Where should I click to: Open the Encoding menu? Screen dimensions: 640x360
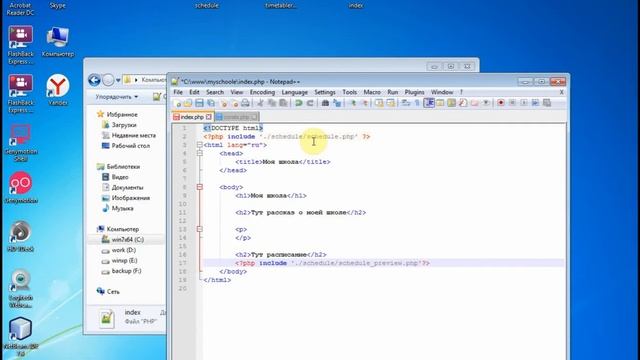tap(262, 92)
